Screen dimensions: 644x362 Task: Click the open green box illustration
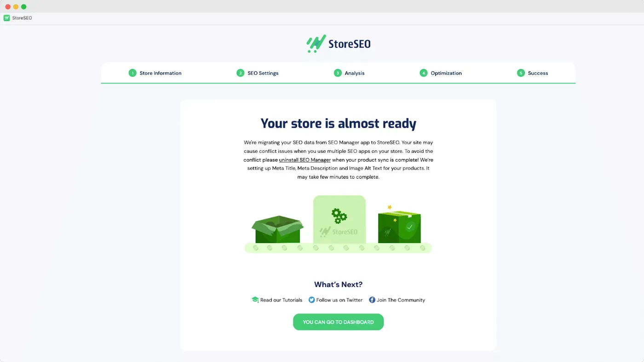pyautogui.click(x=277, y=229)
